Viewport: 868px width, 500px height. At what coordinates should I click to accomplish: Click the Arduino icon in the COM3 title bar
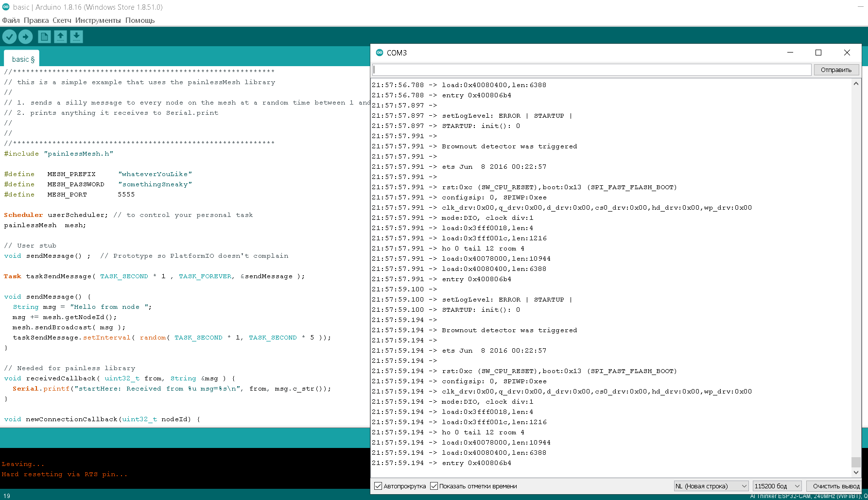point(380,53)
